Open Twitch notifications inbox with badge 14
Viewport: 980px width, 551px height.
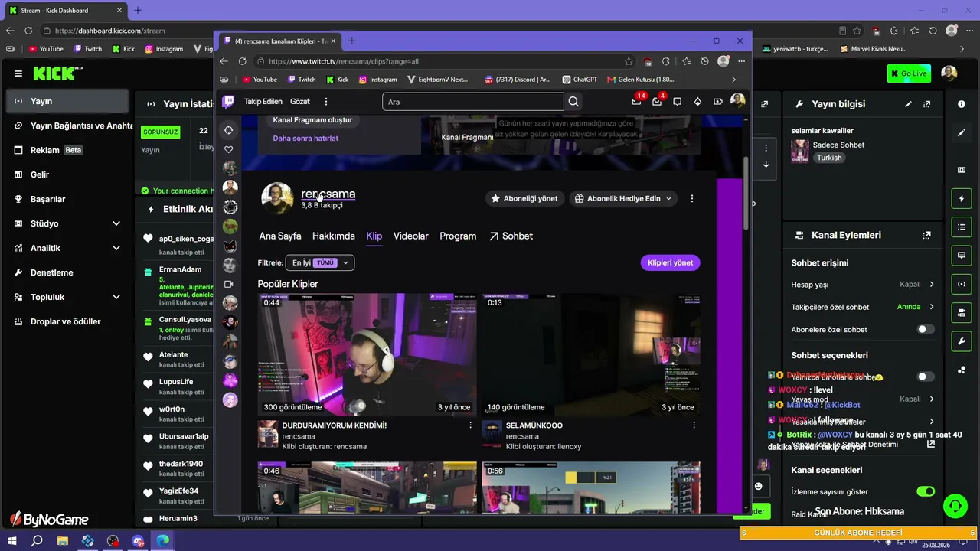click(x=636, y=101)
